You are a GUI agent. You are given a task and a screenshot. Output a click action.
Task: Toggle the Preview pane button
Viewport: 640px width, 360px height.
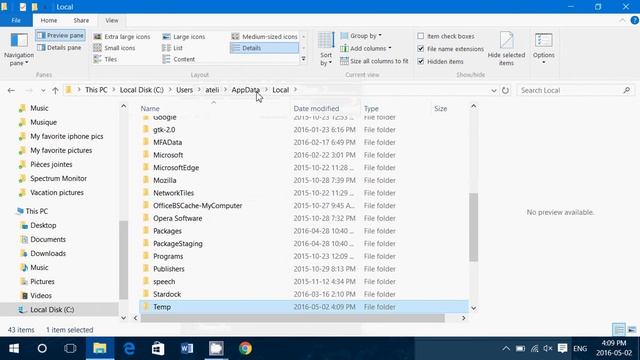coord(60,36)
